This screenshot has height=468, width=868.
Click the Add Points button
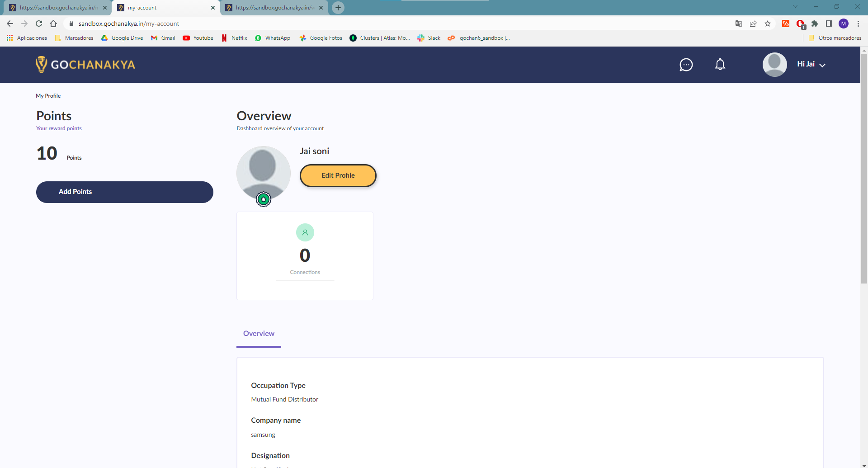pos(125,192)
